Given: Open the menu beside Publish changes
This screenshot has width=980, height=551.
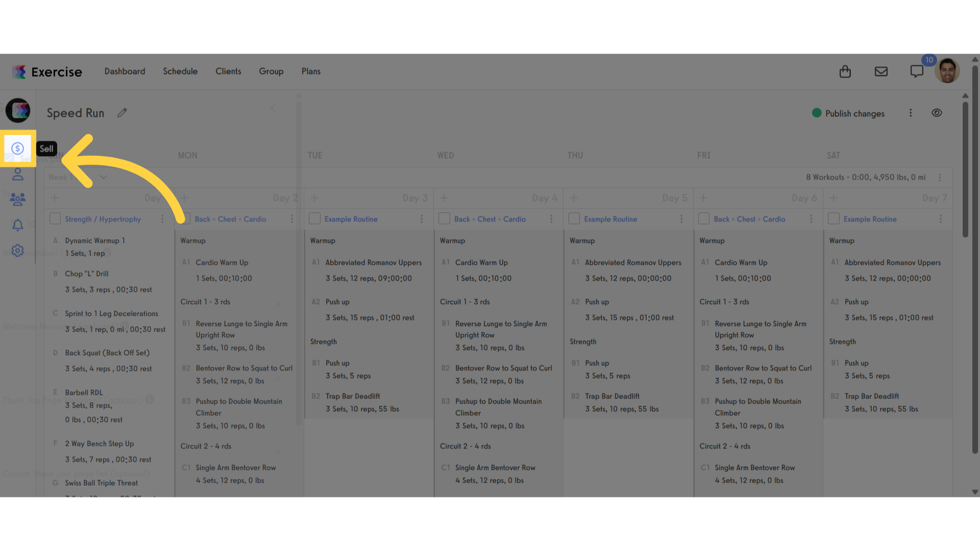Looking at the screenshot, I should tap(911, 113).
